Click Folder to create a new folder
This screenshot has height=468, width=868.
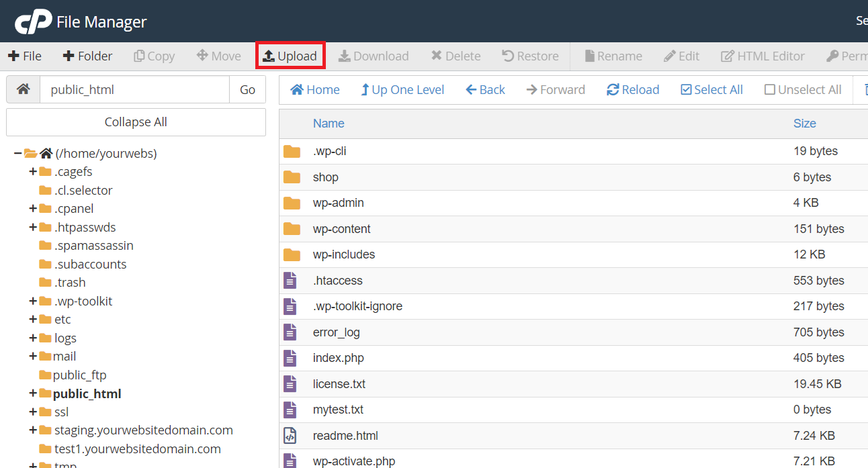[87, 56]
